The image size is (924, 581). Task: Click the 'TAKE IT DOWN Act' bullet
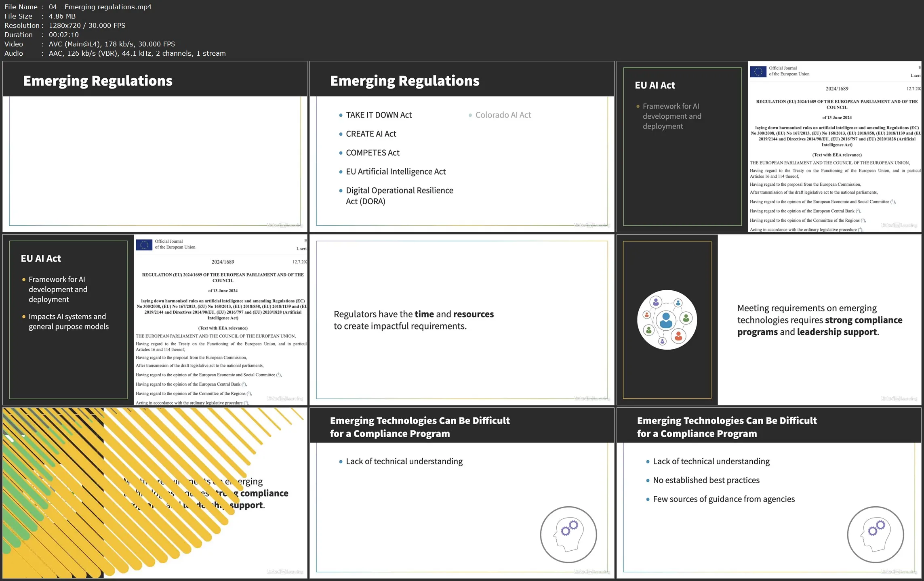point(379,115)
